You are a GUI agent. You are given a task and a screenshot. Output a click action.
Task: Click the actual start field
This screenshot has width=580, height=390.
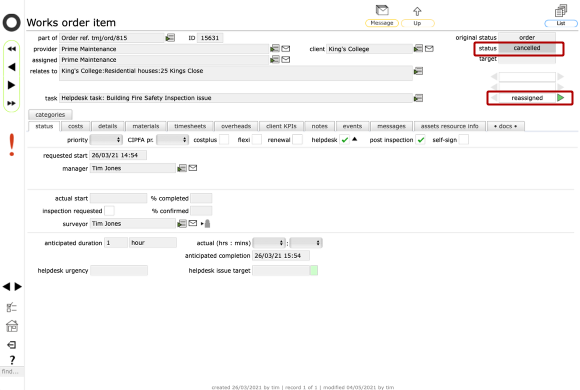coord(118,198)
